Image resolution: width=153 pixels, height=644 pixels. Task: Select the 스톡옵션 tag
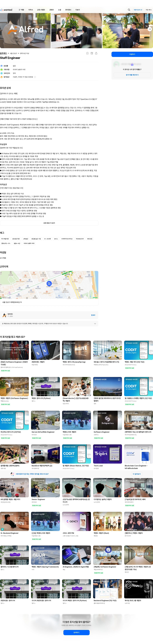[26, 239]
